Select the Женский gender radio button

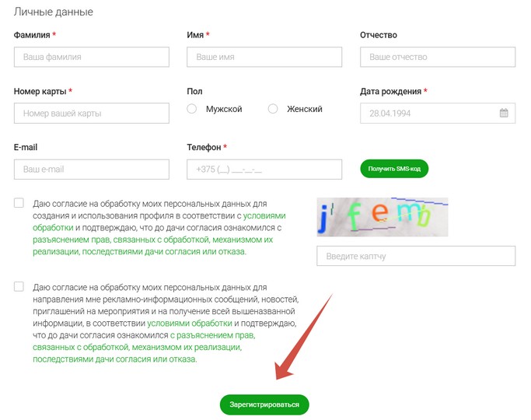click(x=273, y=109)
